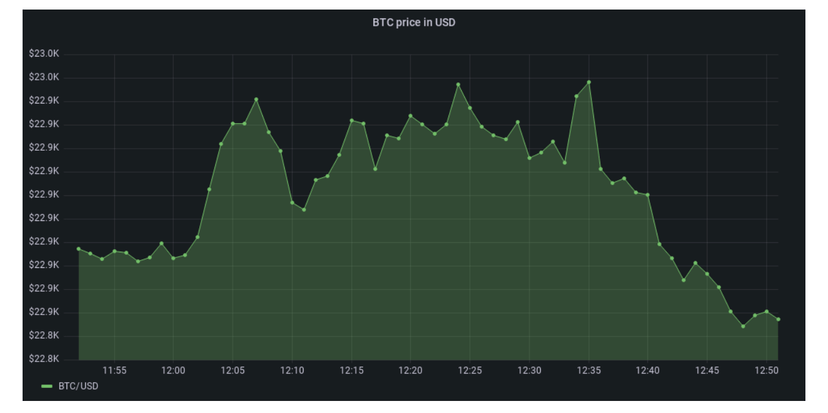Click the highest data point at 12:35
This screenshot has width=828, height=413.
pos(589,82)
